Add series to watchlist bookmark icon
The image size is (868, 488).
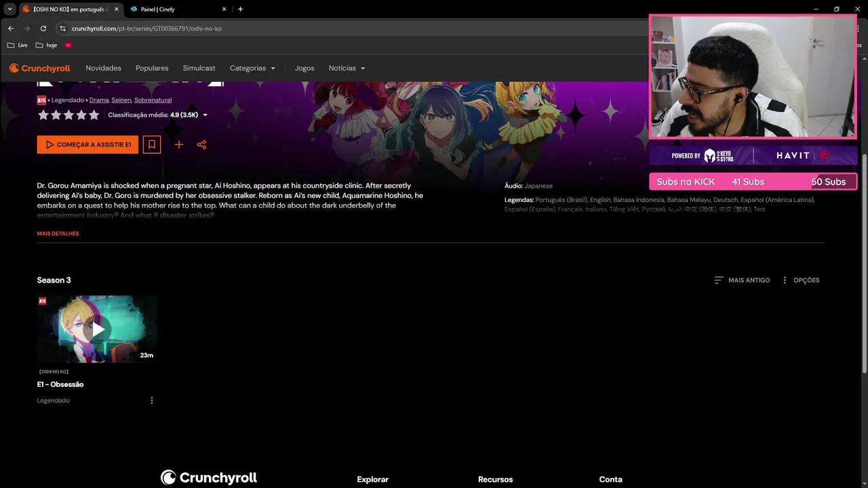coord(152,144)
